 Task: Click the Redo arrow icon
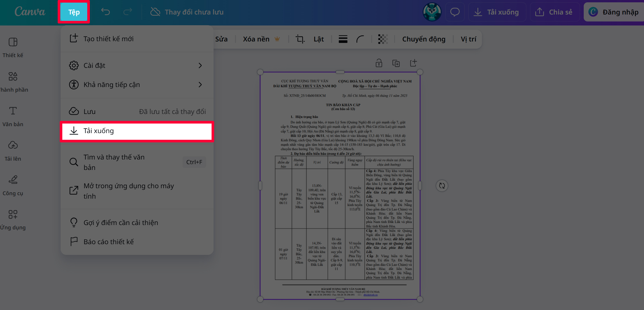[x=128, y=12]
